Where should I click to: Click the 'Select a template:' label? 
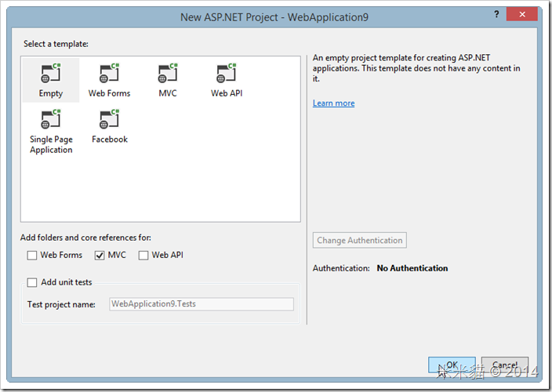pos(56,44)
